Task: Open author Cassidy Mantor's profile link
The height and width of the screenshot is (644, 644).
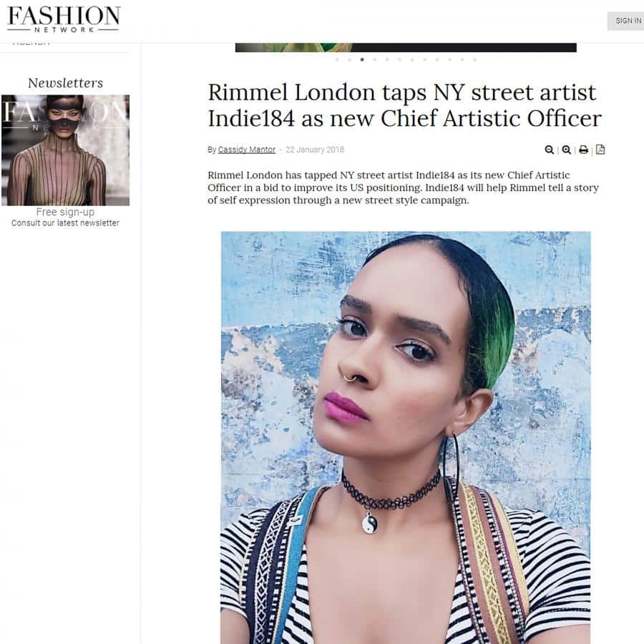Action: pyautogui.click(x=246, y=150)
